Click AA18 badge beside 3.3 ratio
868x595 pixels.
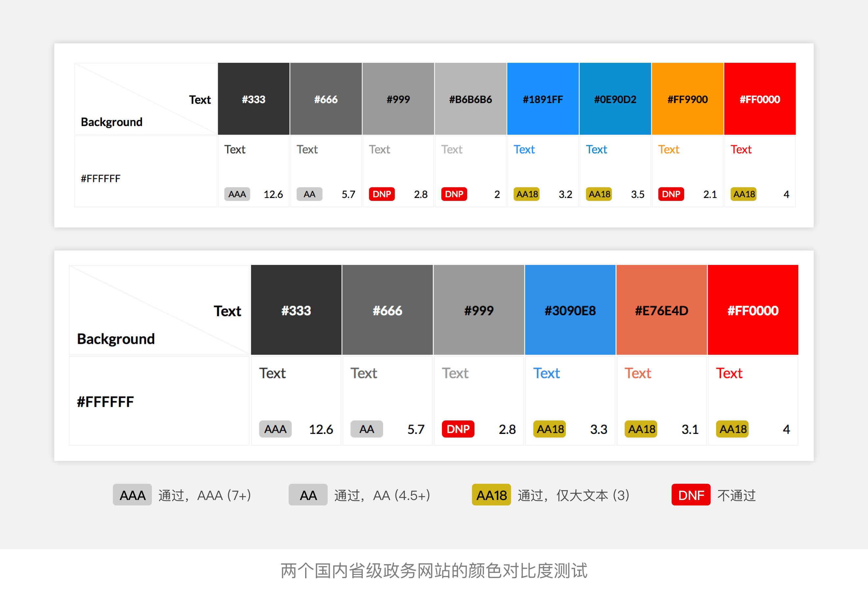pos(549,429)
